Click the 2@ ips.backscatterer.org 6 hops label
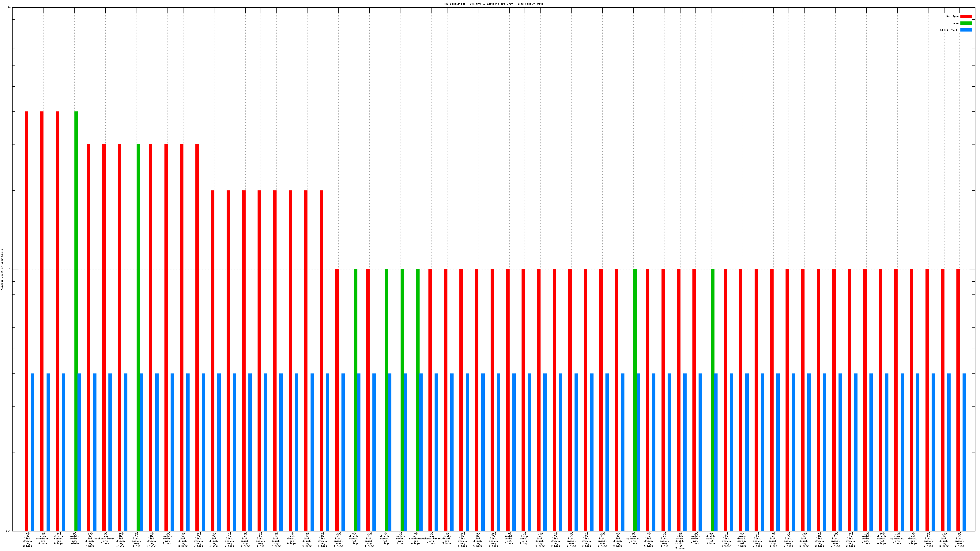 tap(105, 538)
